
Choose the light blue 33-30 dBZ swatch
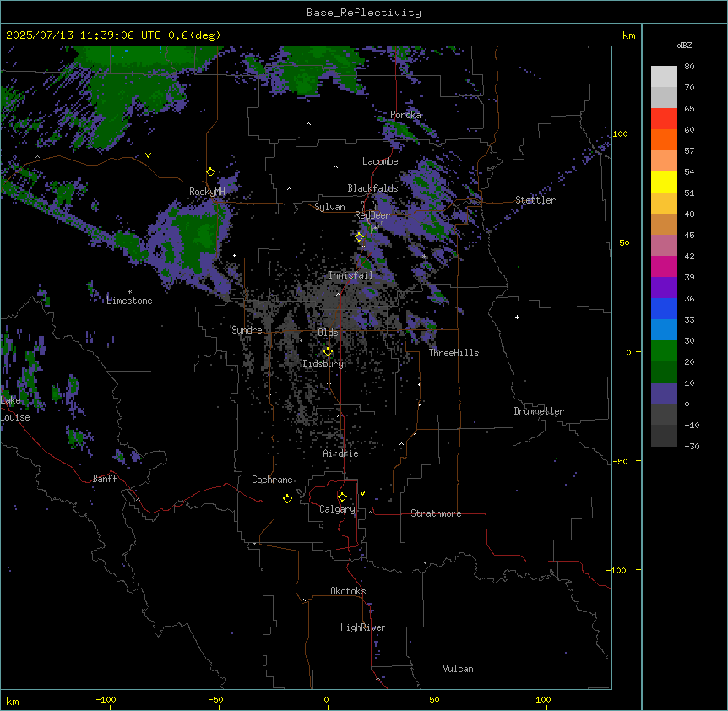664,329
